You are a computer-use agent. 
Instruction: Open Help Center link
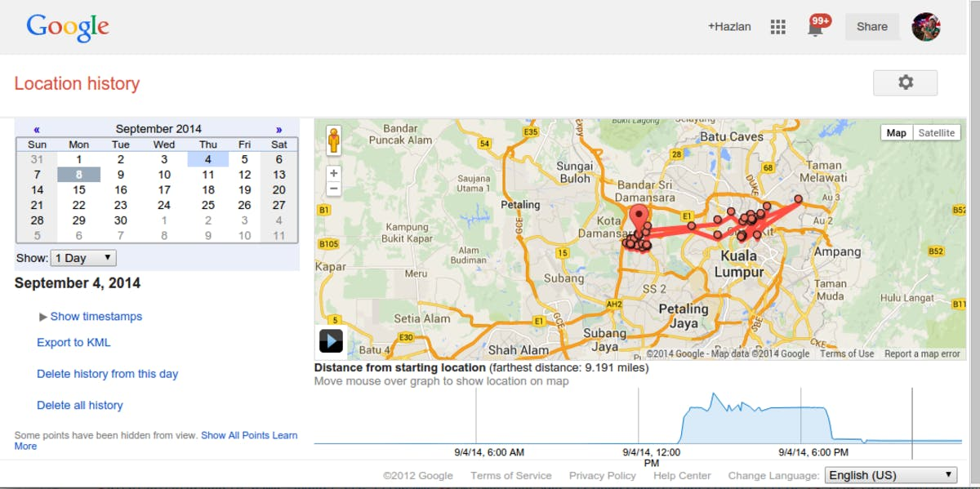point(682,475)
